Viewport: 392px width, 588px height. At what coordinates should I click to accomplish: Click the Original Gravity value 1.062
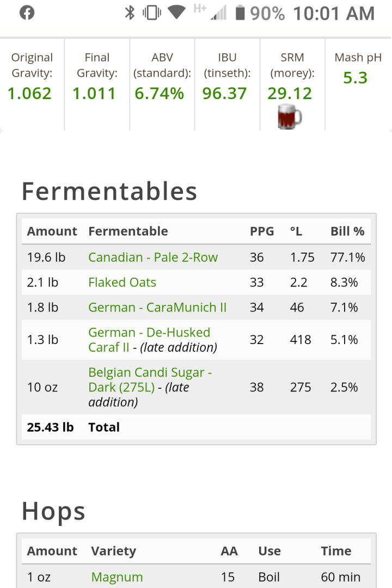pos(29,94)
